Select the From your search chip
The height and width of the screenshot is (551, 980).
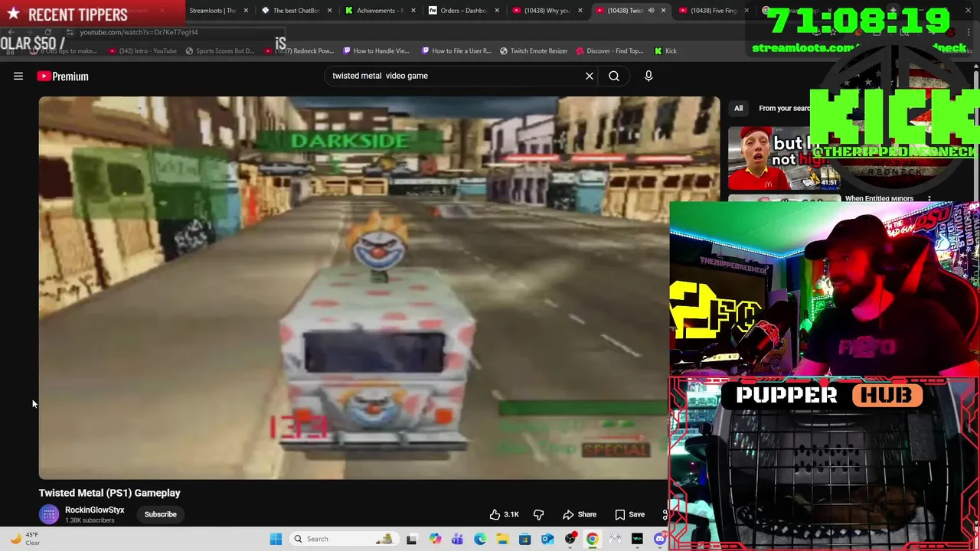[x=784, y=108]
